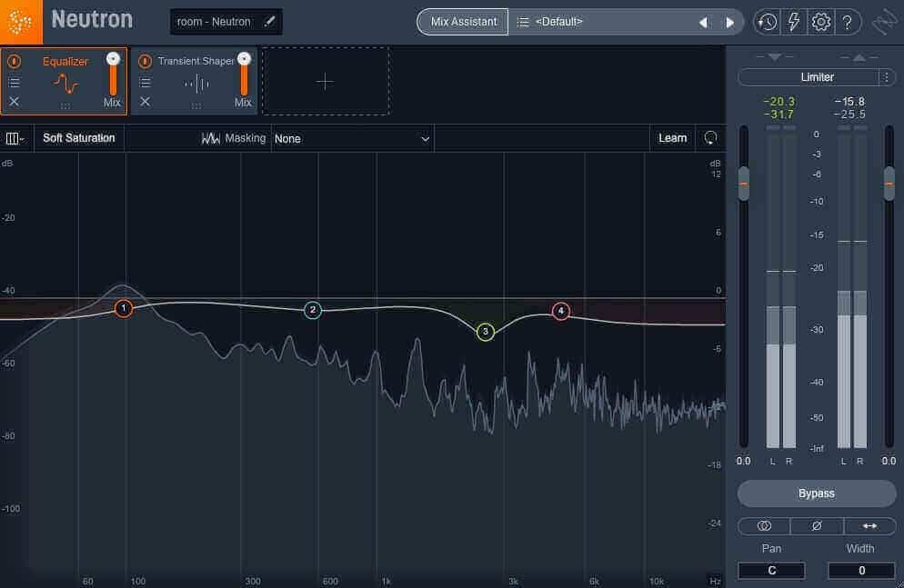This screenshot has height=588, width=904.
Task: Toggle the Masking meter
Action: tap(234, 138)
